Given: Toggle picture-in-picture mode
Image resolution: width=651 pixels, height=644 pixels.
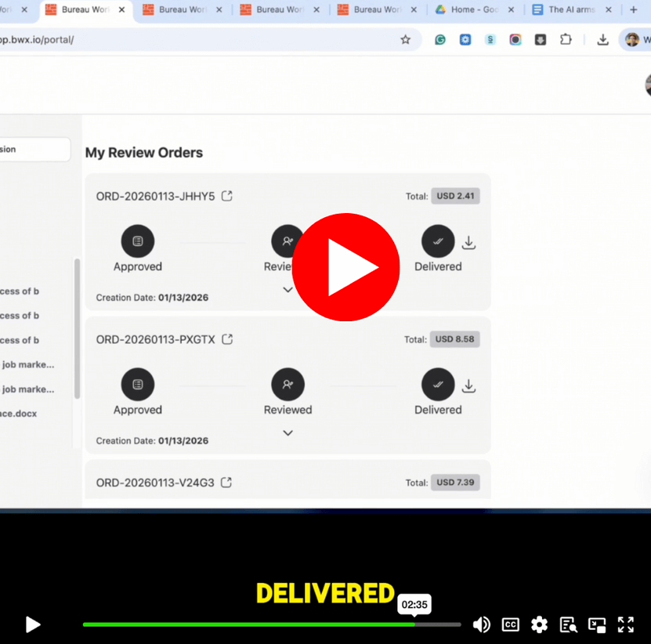Looking at the screenshot, I should [596, 624].
